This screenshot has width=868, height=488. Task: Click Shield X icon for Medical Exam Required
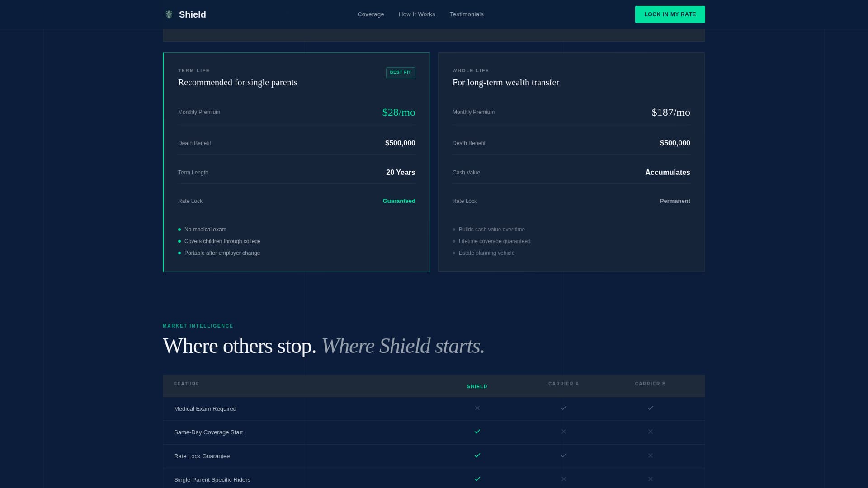pyautogui.click(x=477, y=408)
